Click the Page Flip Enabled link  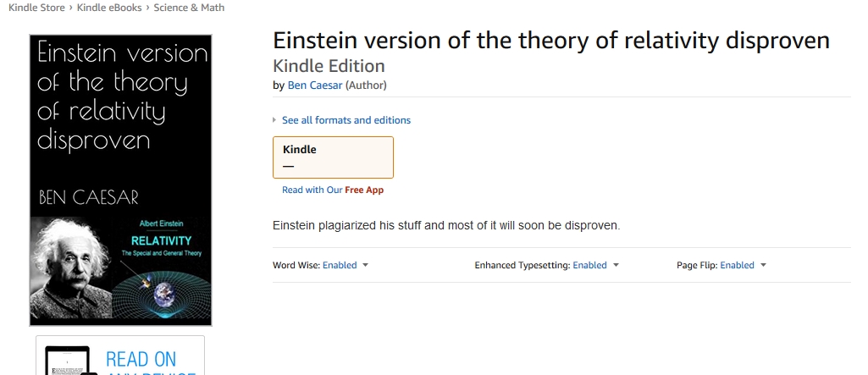(x=737, y=265)
